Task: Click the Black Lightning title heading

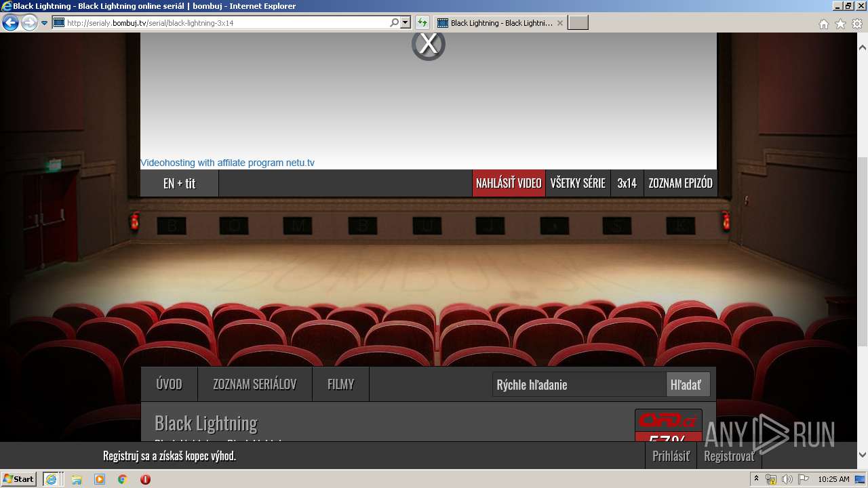Action: tap(206, 423)
